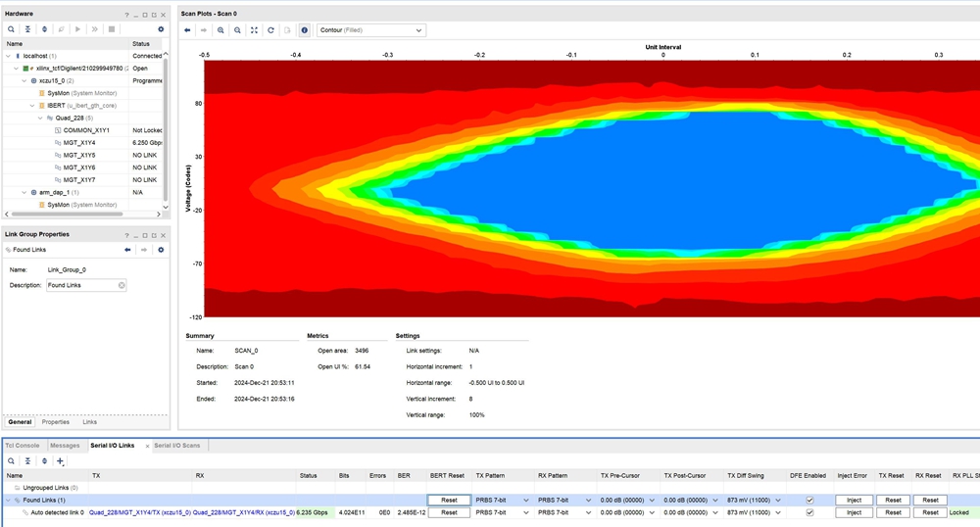Click the create link plus icon
Image resolution: width=980 pixels, height=527 pixels.
(60, 460)
